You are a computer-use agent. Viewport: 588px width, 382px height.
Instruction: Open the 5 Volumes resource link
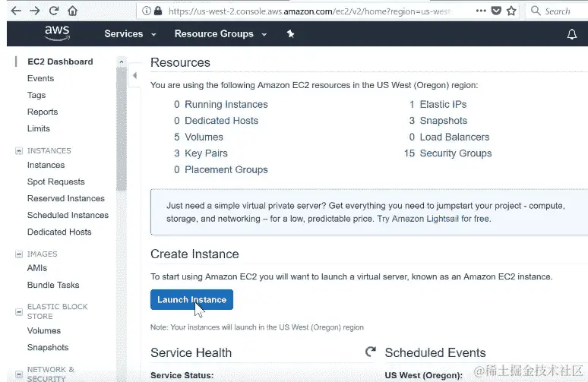[204, 137]
